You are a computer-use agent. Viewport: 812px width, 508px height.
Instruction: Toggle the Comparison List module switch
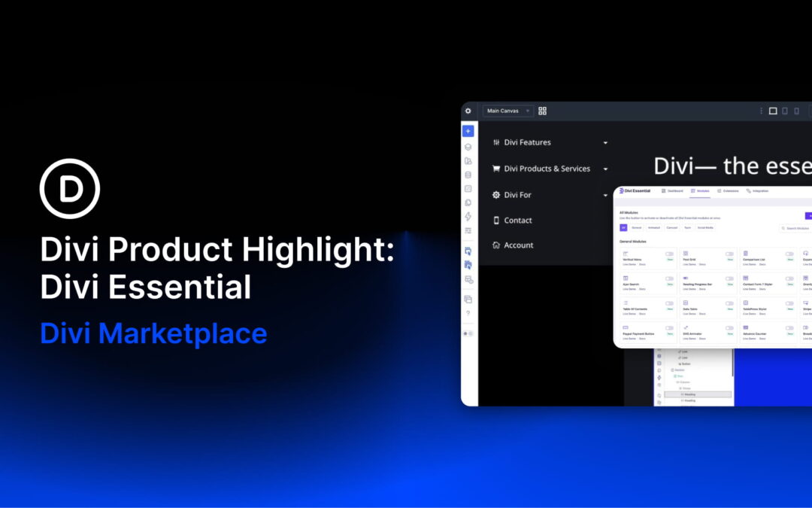pos(789,254)
